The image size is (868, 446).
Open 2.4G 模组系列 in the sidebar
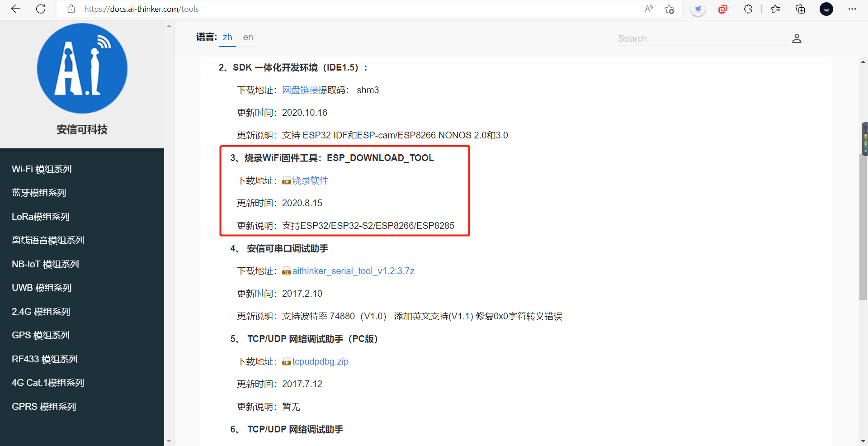[41, 312]
